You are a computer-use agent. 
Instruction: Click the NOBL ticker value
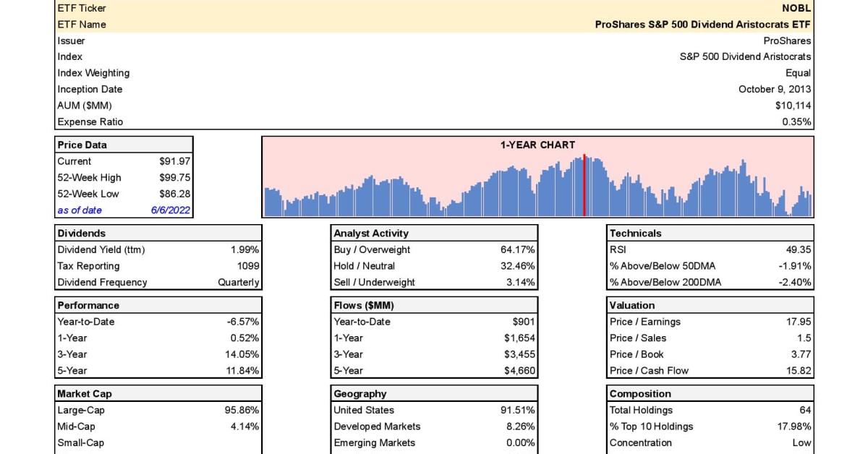coord(796,8)
